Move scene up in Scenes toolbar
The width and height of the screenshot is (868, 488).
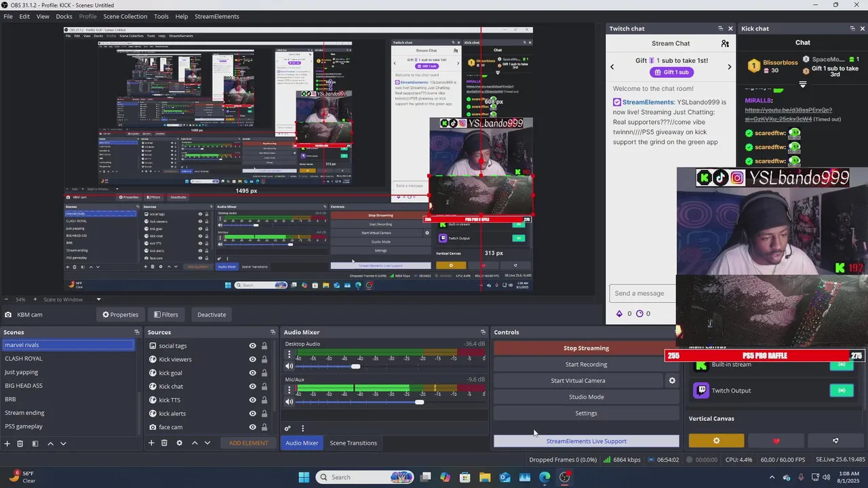pyautogui.click(x=50, y=443)
